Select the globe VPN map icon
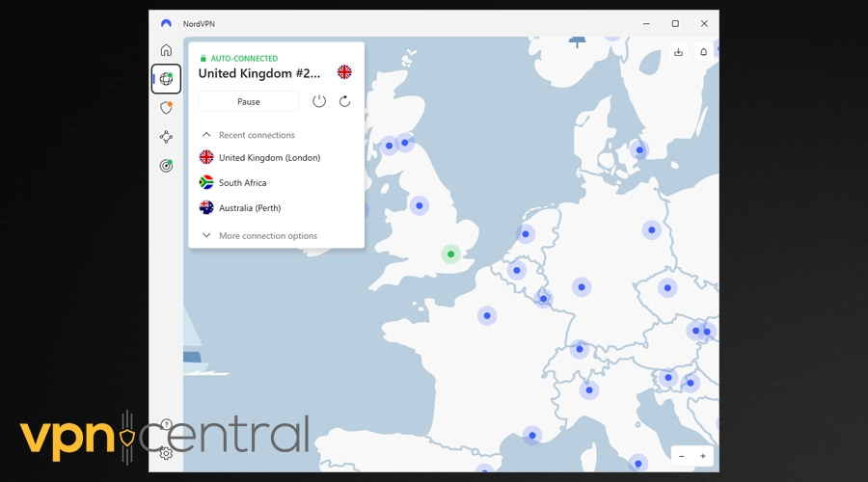Screen dimensions: 868x482 (166, 79)
